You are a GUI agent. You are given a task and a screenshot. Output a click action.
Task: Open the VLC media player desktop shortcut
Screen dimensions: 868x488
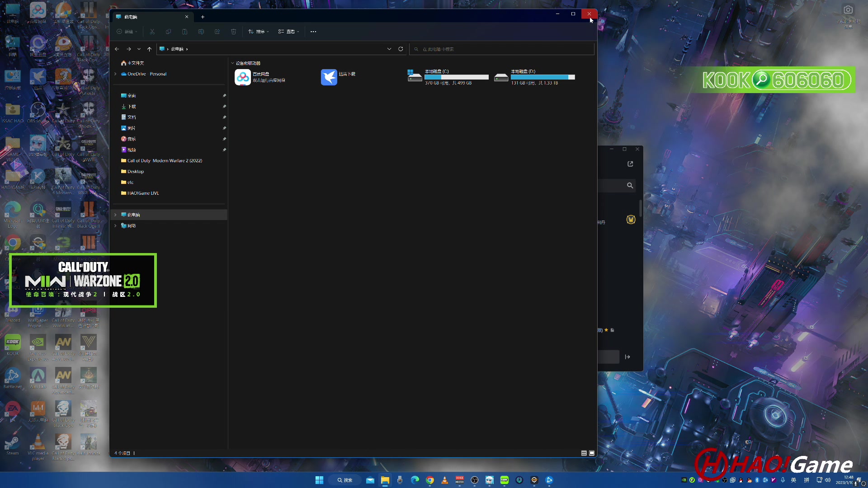tap(38, 447)
